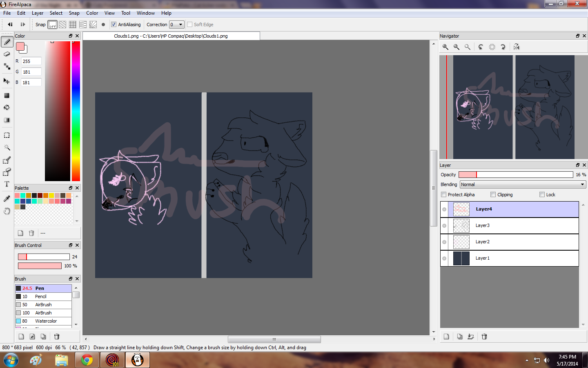588x368 pixels.
Task: Toggle visibility of Layer4
Action: pyautogui.click(x=444, y=209)
